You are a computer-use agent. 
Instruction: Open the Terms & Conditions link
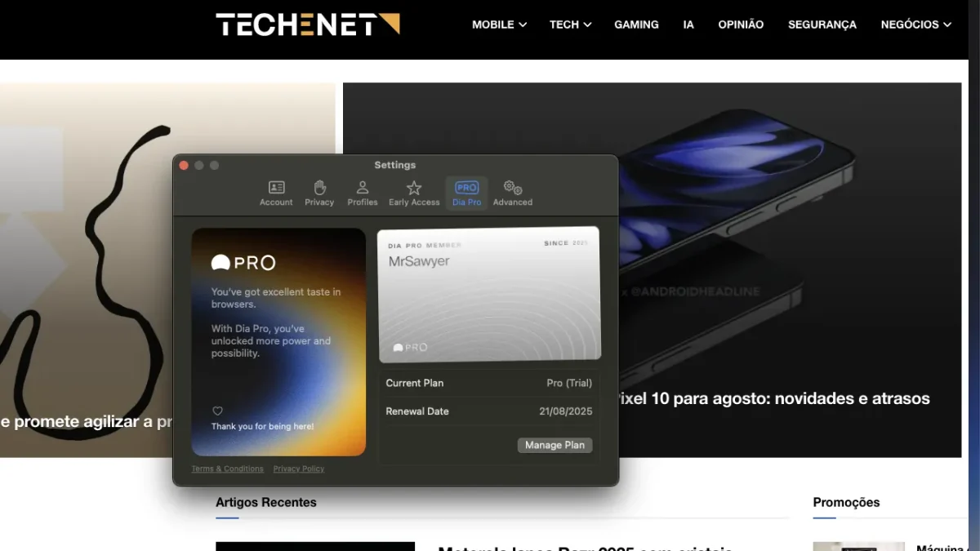click(x=227, y=469)
